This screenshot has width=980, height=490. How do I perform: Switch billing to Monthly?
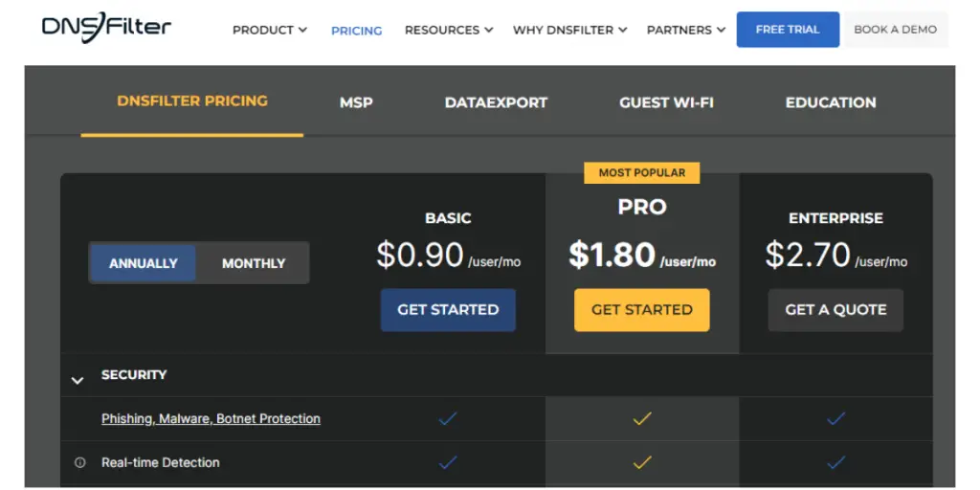tap(254, 263)
